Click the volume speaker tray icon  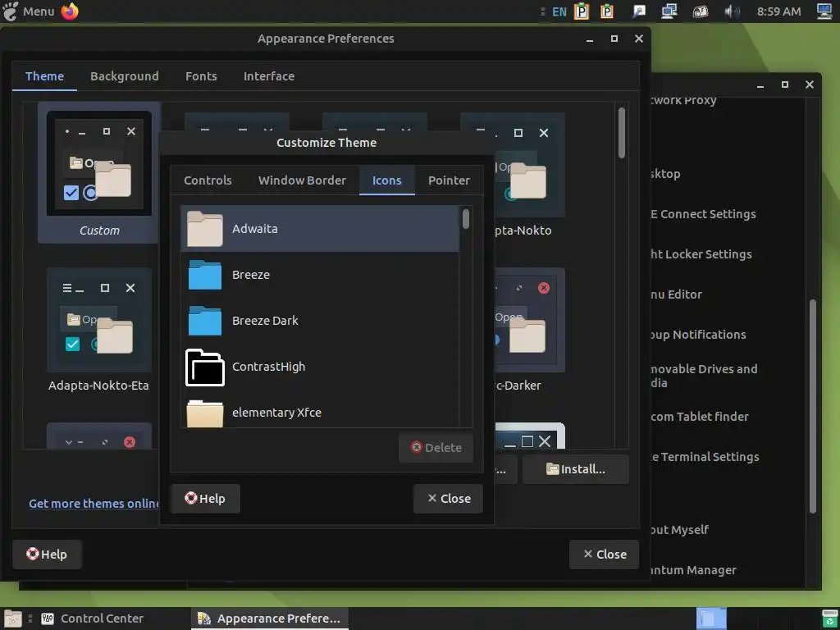[x=732, y=11]
